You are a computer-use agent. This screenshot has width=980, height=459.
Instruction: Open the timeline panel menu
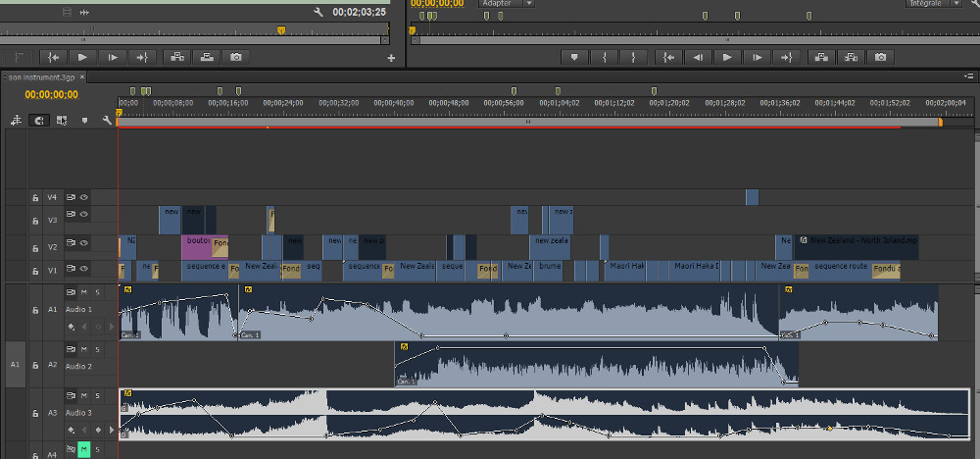pyautogui.click(x=969, y=76)
